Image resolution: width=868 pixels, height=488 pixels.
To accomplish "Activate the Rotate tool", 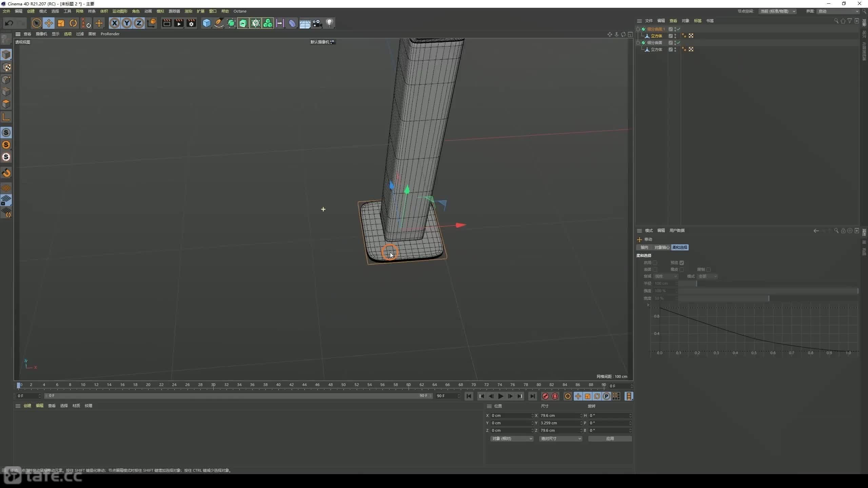I will [x=73, y=23].
